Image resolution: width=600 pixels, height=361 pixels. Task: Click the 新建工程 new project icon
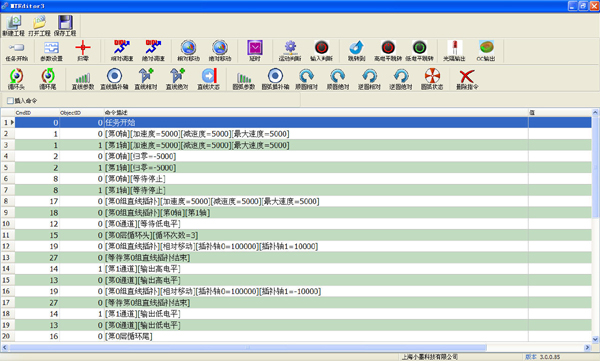[13, 26]
